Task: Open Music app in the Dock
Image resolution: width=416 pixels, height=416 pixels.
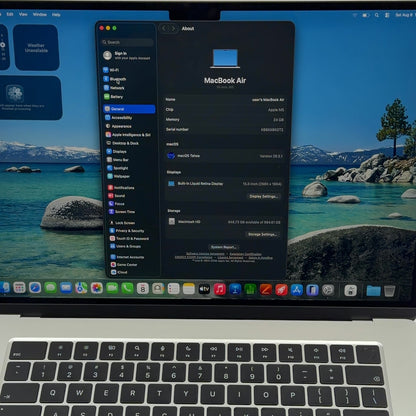Action: pyautogui.click(x=220, y=289)
